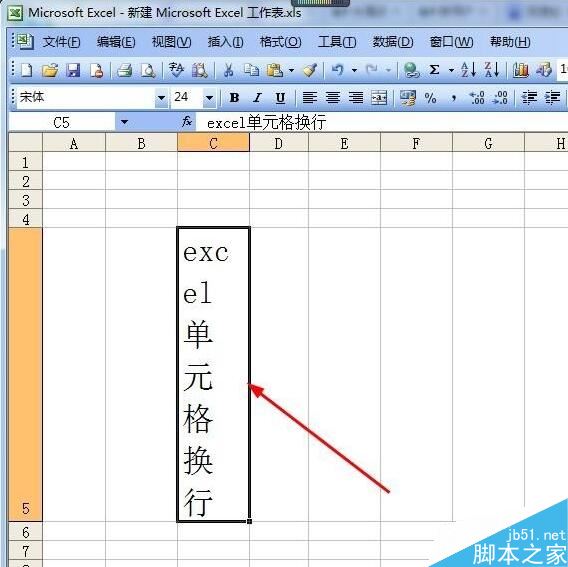Image resolution: width=568 pixels, height=567 pixels.
Task: Open the Undo history arrow
Action: (354, 70)
